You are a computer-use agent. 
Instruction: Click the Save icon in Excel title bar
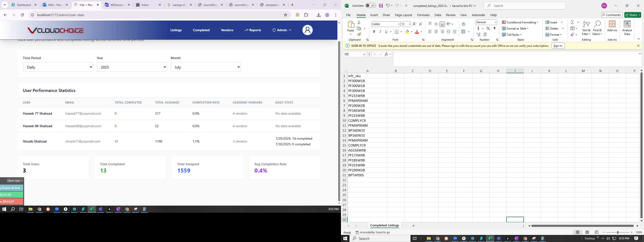coord(381,5)
